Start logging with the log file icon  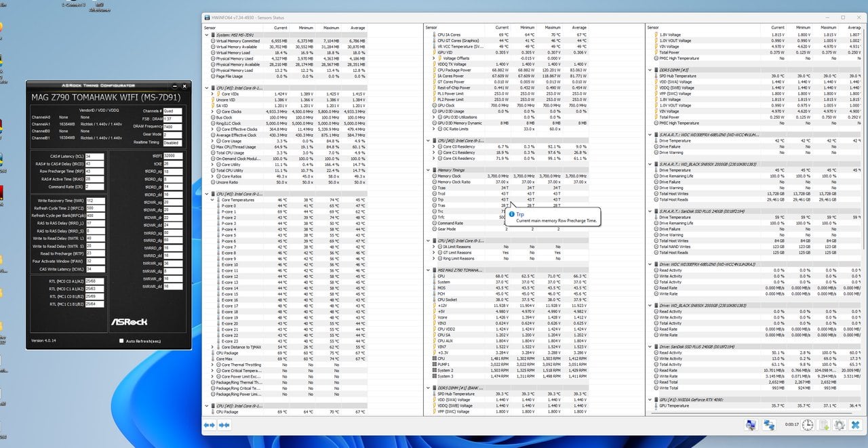[824, 425]
